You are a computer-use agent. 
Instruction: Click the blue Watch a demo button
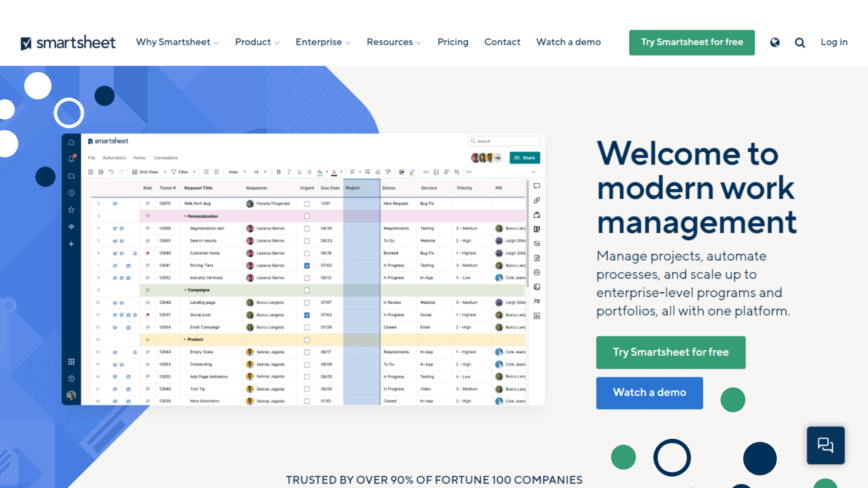click(x=649, y=393)
